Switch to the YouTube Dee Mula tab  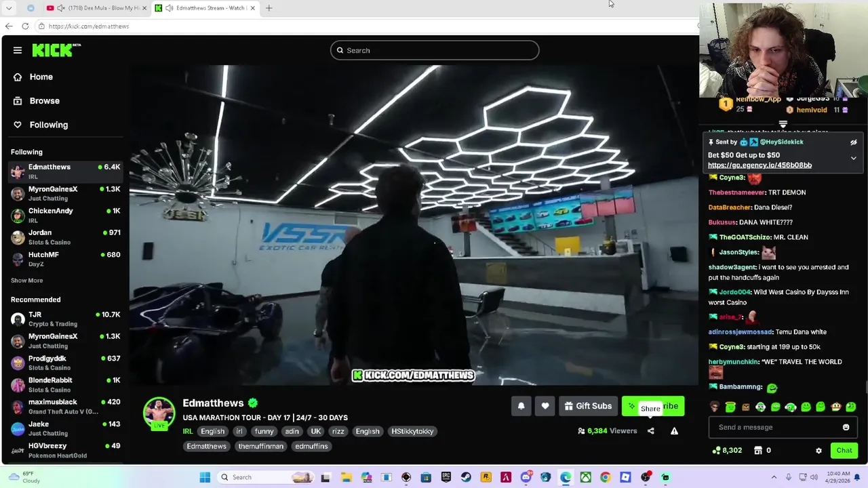(97, 8)
